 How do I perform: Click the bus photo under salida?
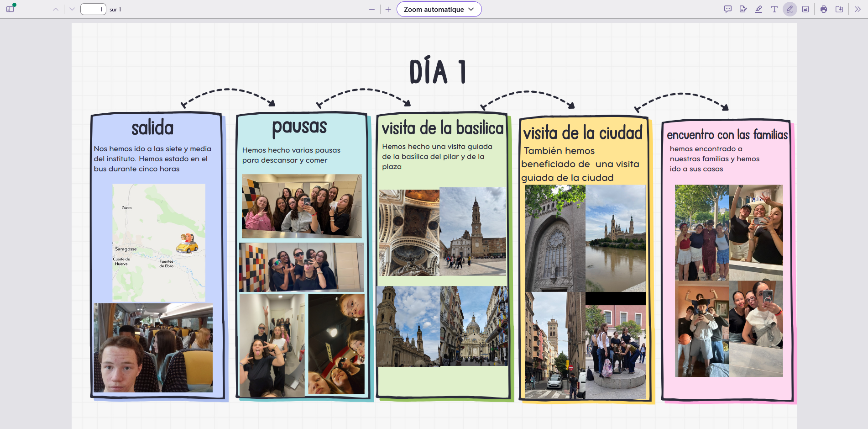(x=153, y=348)
